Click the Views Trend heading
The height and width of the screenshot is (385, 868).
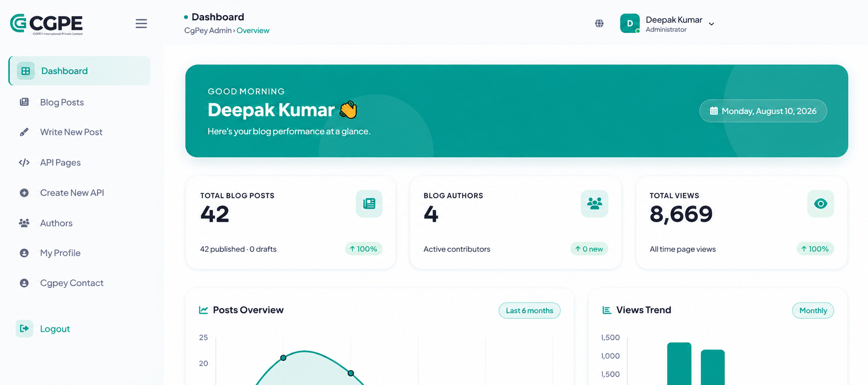pyautogui.click(x=644, y=310)
